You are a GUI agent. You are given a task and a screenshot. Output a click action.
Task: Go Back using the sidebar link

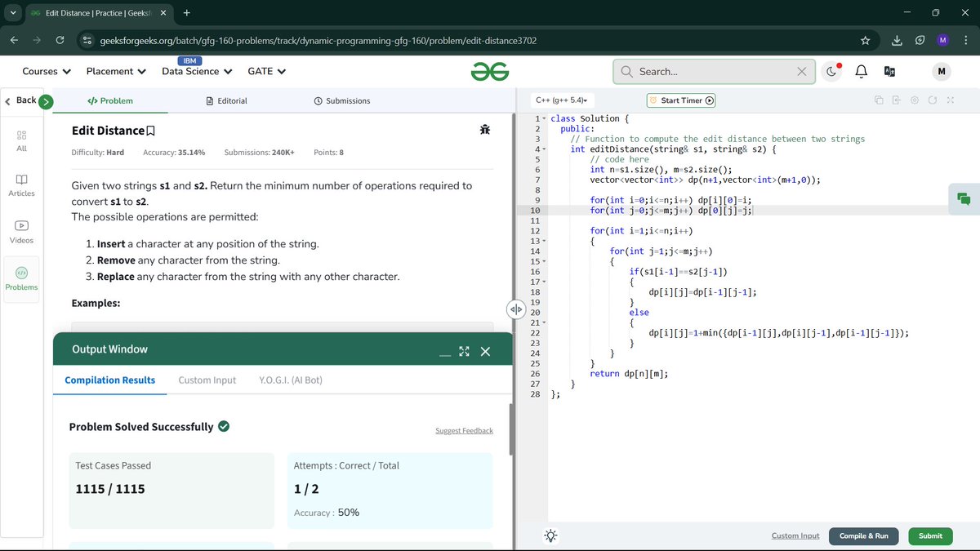coord(20,100)
